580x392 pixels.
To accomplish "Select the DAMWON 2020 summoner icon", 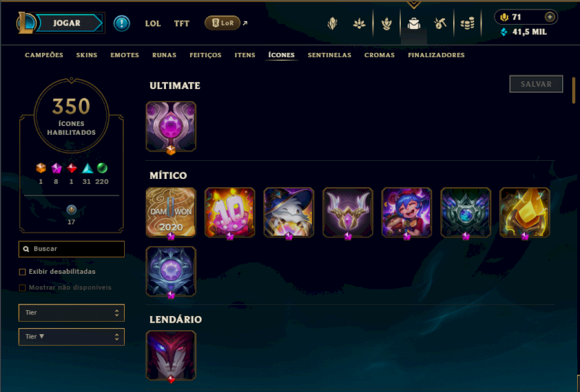I will tap(171, 212).
